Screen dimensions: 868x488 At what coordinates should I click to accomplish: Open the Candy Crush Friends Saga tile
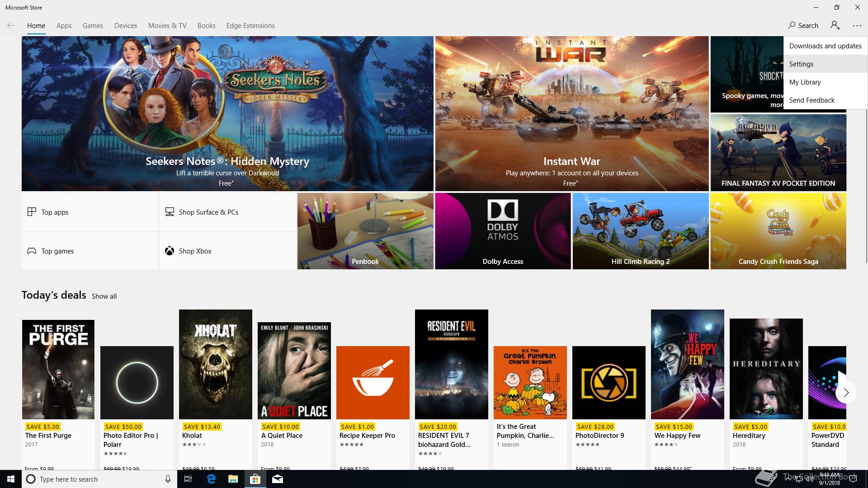tap(778, 231)
